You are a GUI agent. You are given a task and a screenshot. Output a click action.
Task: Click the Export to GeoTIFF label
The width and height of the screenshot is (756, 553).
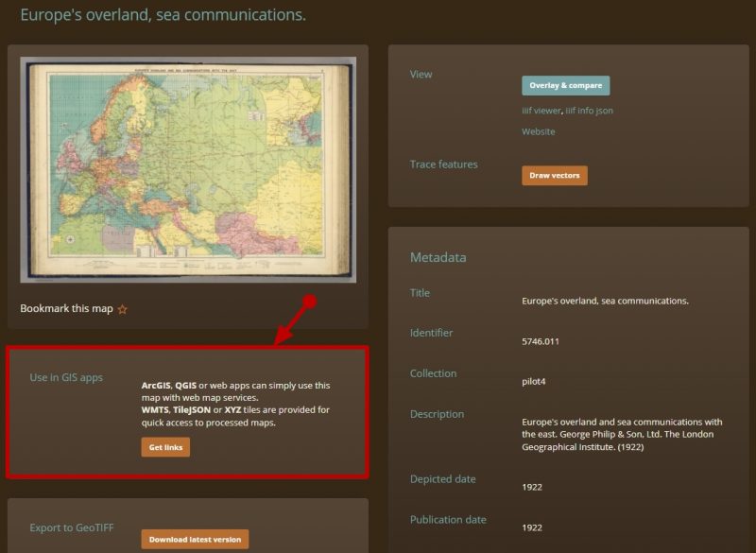pyautogui.click(x=72, y=527)
